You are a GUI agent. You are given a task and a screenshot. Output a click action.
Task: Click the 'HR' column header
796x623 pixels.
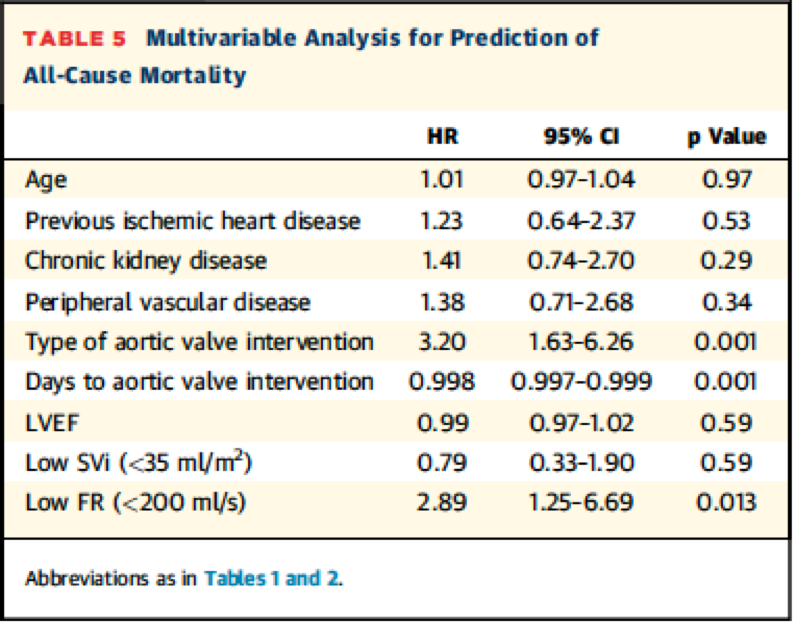click(443, 136)
